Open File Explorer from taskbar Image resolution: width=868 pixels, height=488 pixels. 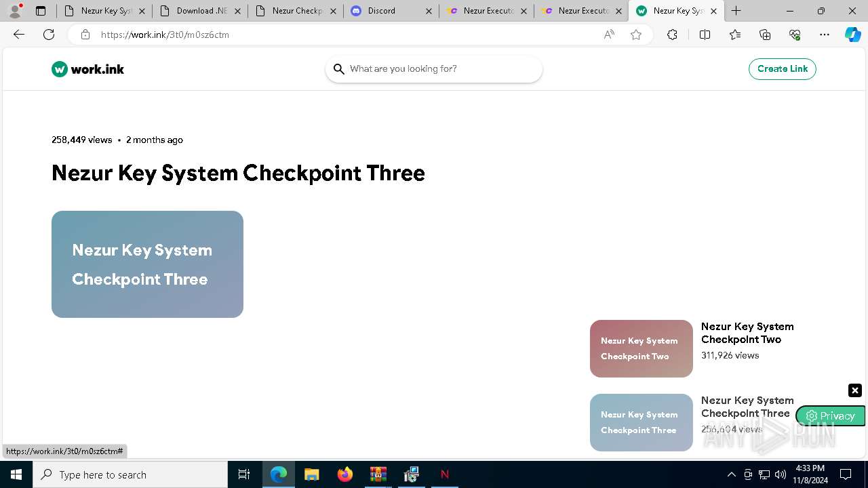[312, 474]
